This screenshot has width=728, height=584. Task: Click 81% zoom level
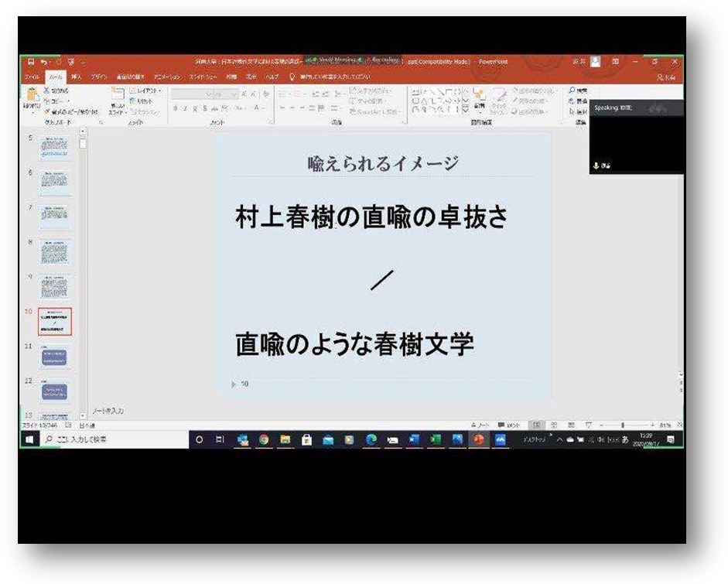[x=665, y=425]
